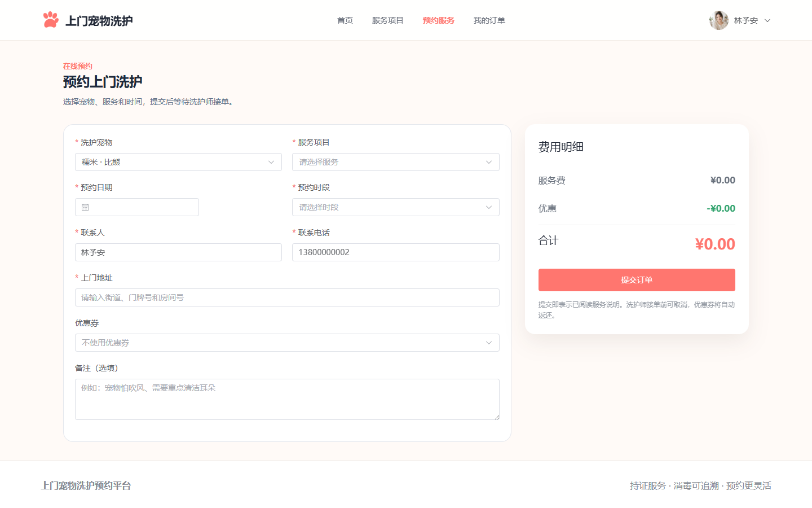Image resolution: width=812 pixels, height=508 pixels.
Task: Click the user avatar photo
Action: pyautogui.click(x=718, y=20)
